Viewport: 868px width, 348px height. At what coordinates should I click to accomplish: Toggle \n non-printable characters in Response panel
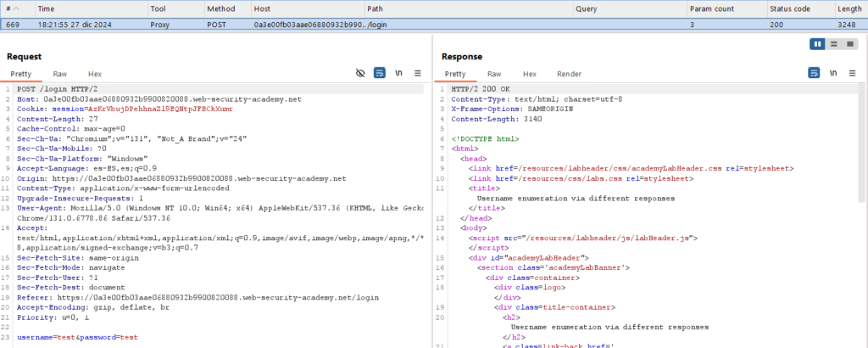pos(833,73)
